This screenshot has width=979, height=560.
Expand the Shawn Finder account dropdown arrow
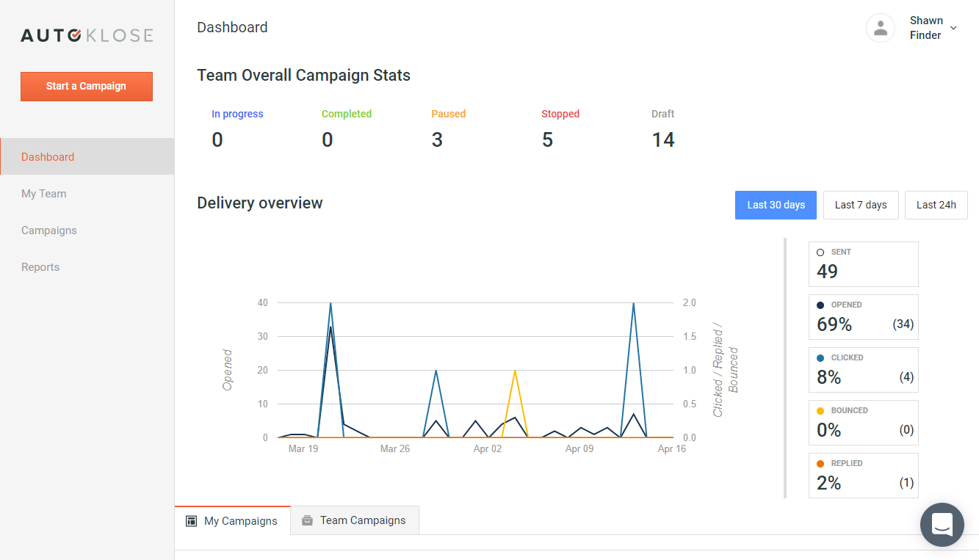(x=953, y=28)
